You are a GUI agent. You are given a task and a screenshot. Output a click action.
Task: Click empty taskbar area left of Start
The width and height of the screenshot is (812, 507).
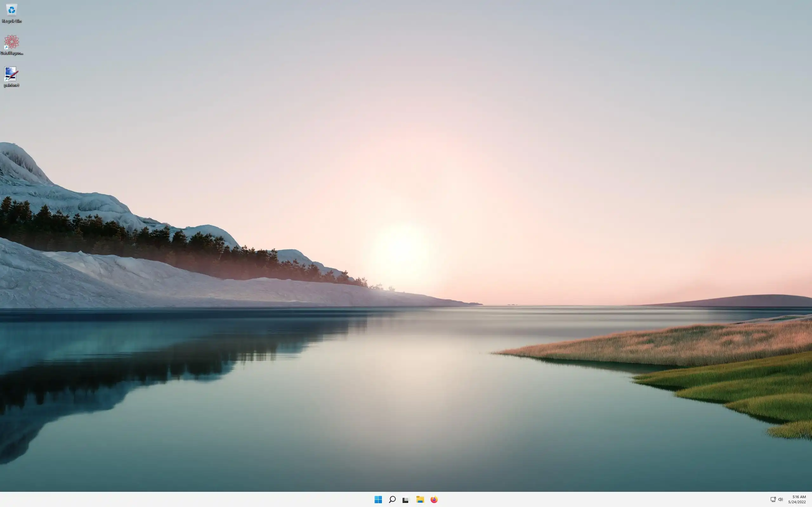click(201, 499)
